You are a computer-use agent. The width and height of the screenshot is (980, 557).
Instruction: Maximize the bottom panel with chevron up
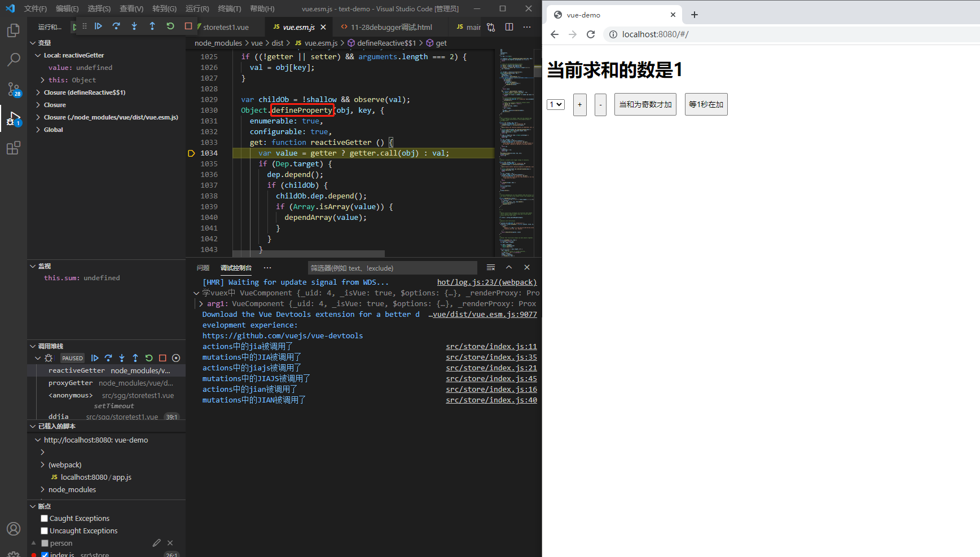tap(509, 267)
